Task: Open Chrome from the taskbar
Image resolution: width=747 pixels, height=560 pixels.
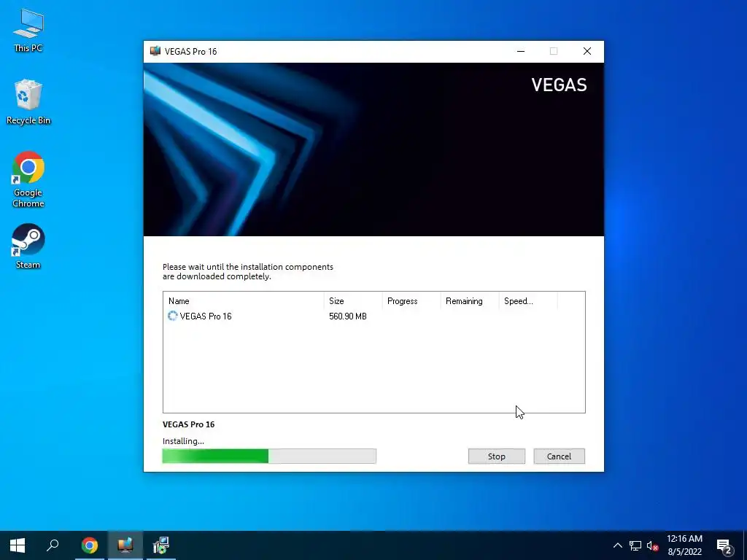Action: pyautogui.click(x=90, y=545)
